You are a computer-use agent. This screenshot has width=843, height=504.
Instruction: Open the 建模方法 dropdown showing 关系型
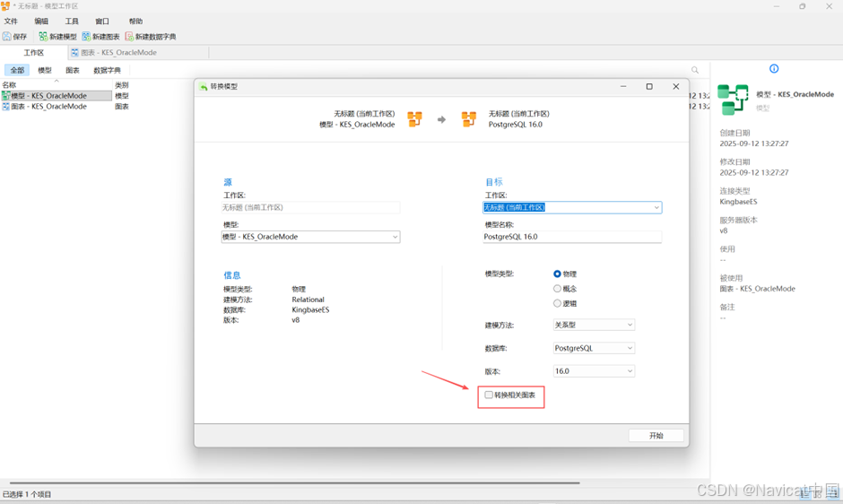(594, 325)
